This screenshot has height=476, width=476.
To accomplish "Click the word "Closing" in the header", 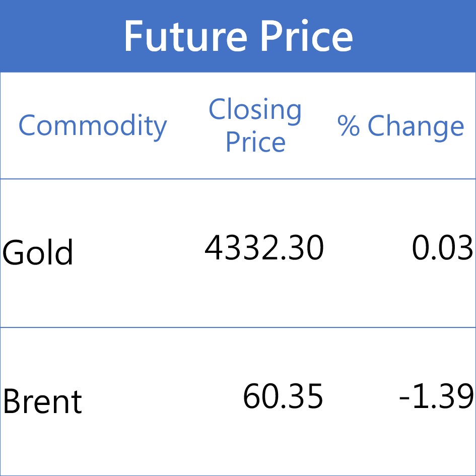I will click(255, 110).
